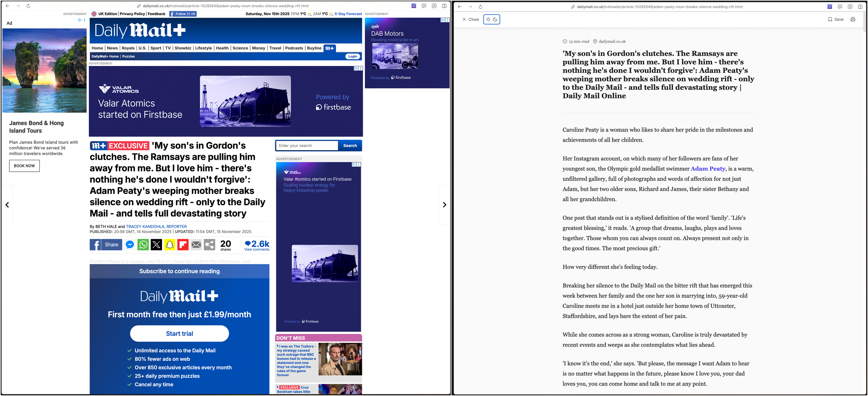Collapse back with the left arrow chevron
The image size is (868, 396).
click(x=7, y=205)
